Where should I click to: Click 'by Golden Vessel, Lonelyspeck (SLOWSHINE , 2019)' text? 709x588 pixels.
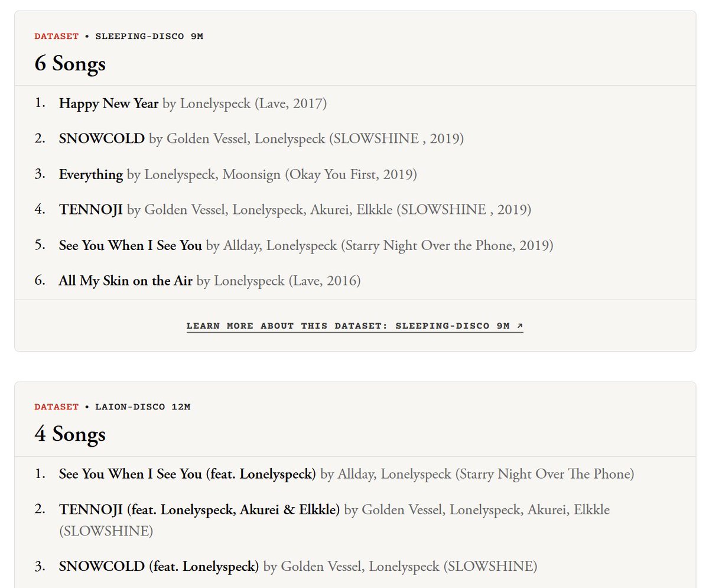click(x=306, y=139)
